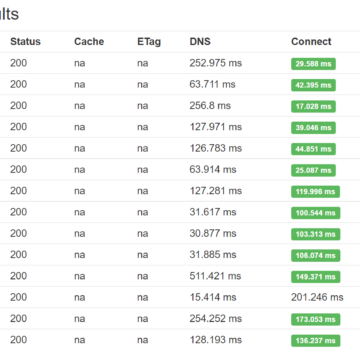Image resolution: width=360 pixels, height=360 pixels.
Task: Select the 252.975 ms DNS cell
Action: coord(216,63)
